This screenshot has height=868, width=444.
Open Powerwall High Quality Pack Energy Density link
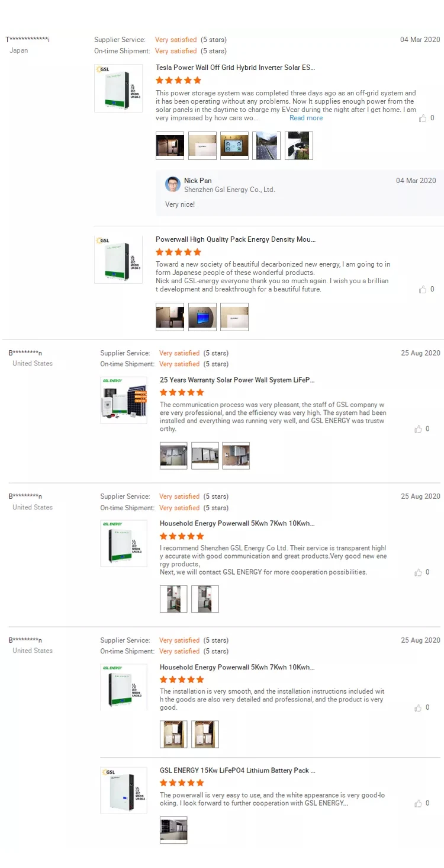pyautogui.click(x=236, y=239)
